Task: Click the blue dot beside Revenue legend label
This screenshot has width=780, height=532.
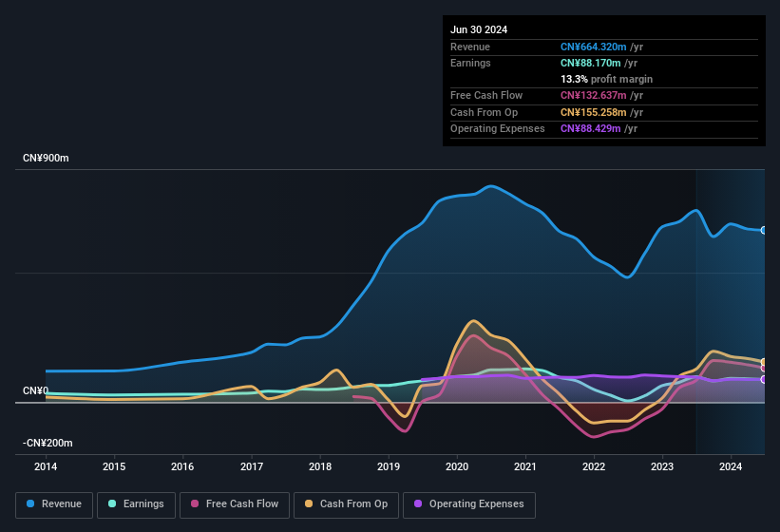Action: coord(31,504)
